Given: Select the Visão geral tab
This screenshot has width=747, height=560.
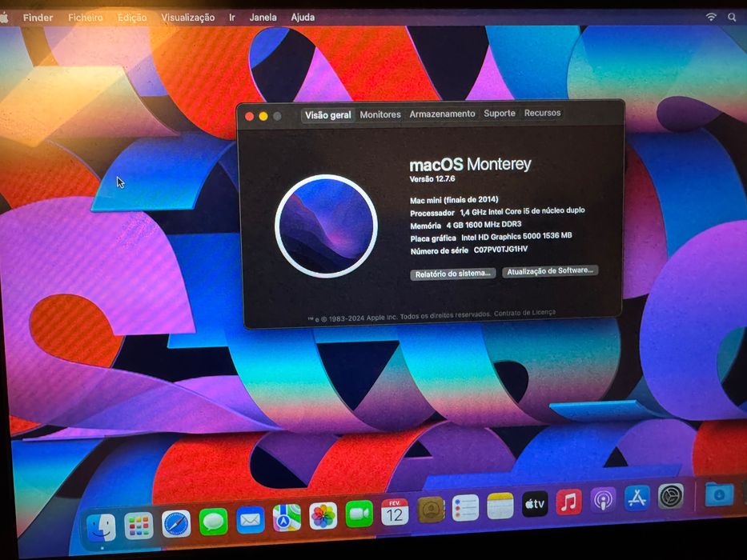Looking at the screenshot, I should coord(327,115).
